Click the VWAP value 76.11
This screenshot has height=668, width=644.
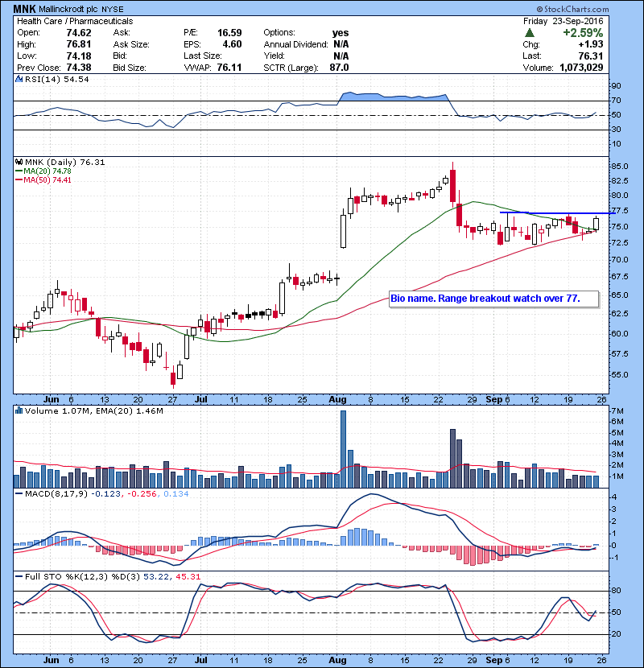[x=229, y=68]
